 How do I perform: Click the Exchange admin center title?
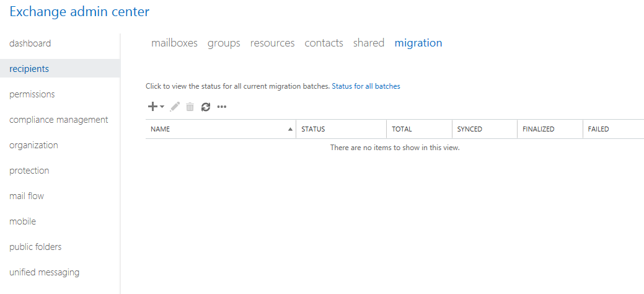[79, 12]
